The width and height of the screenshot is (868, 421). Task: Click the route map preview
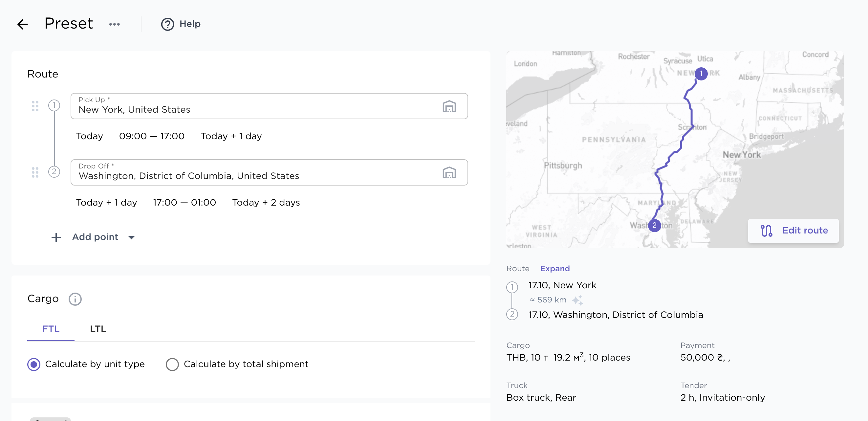[x=675, y=149]
